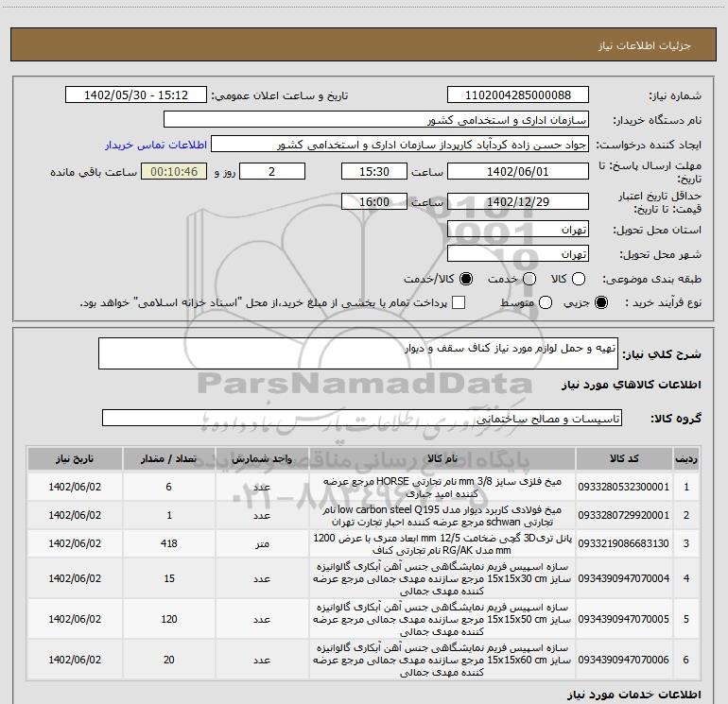The height and width of the screenshot is (704, 728).
Task: Click the unit متر in row 3
Action: click(262, 544)
